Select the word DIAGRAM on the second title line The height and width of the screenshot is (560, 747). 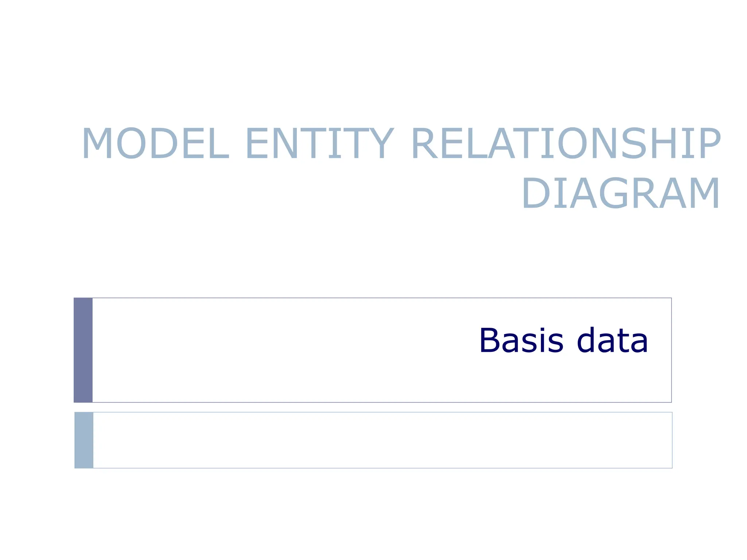pyautogui.click(x=621, y=193)
